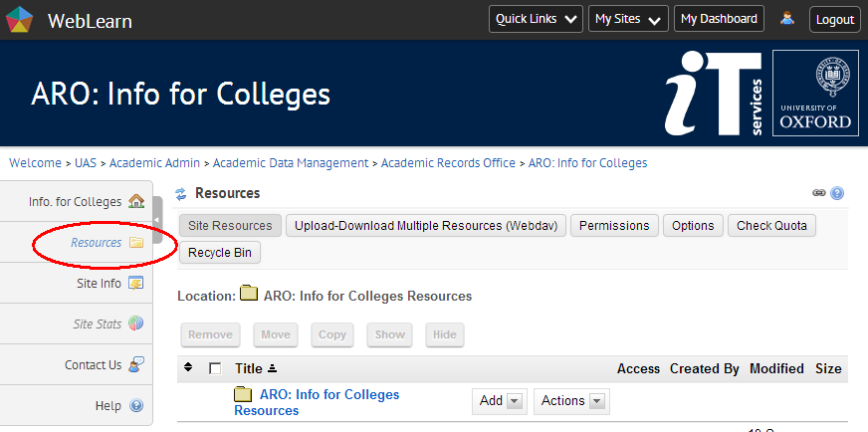Click the WebLearn logo icon
The image size is (868, 432).
coord(20,19)
